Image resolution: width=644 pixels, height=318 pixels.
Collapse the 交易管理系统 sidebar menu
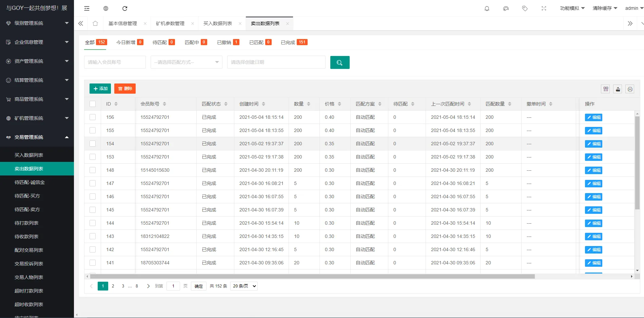pos(37,137)
